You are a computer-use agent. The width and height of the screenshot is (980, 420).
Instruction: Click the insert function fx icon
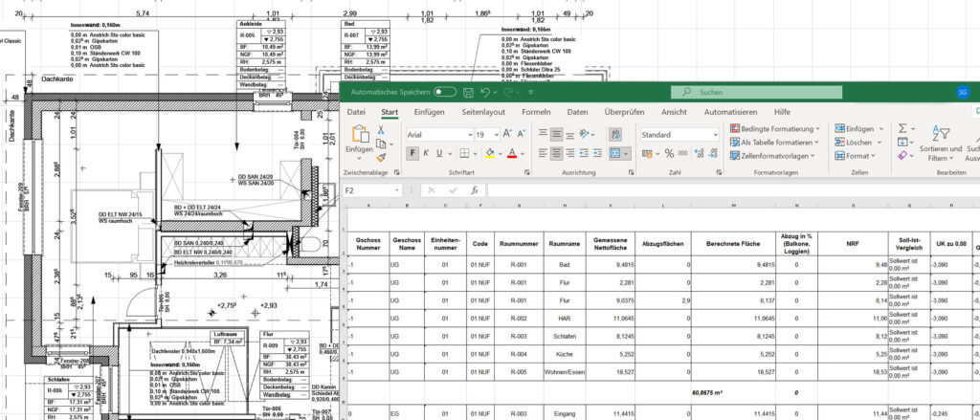coord(475,190)
